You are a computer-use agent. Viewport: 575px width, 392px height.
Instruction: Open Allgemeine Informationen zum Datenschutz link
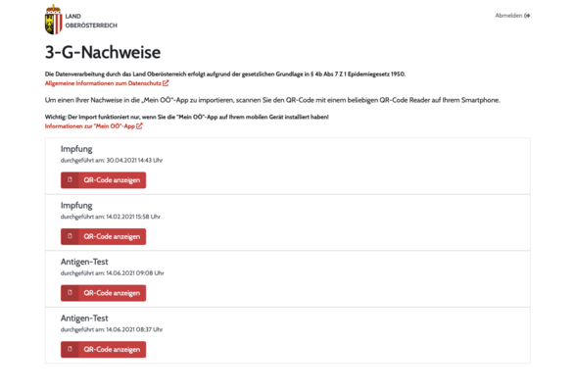103,83
